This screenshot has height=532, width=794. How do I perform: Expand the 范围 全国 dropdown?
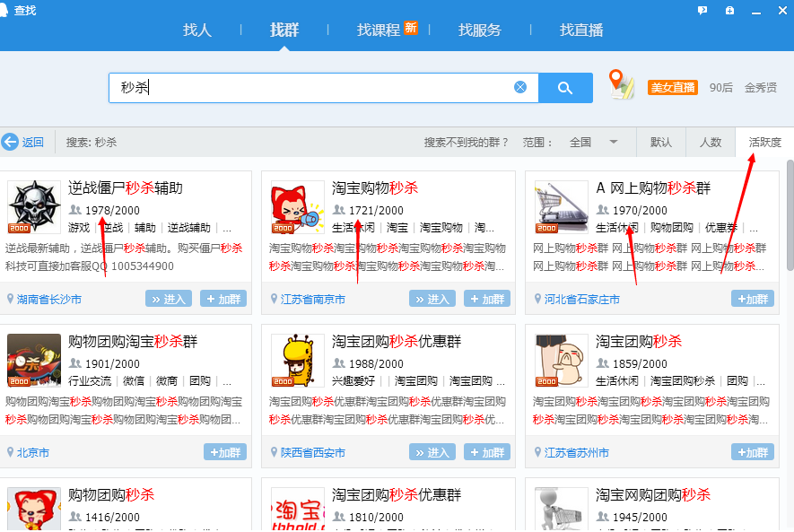tap(593, 143)
